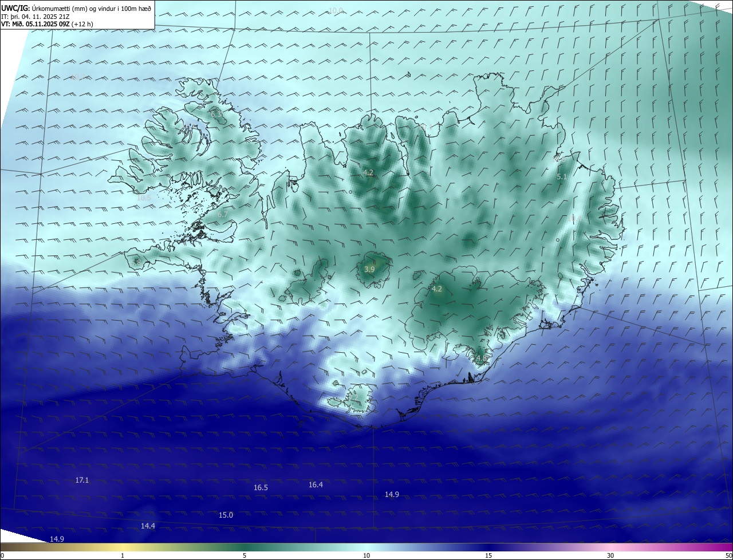Click the 0 tick label on the color scale
Viewport: 733px width, 560px height.
coord(2,555)
